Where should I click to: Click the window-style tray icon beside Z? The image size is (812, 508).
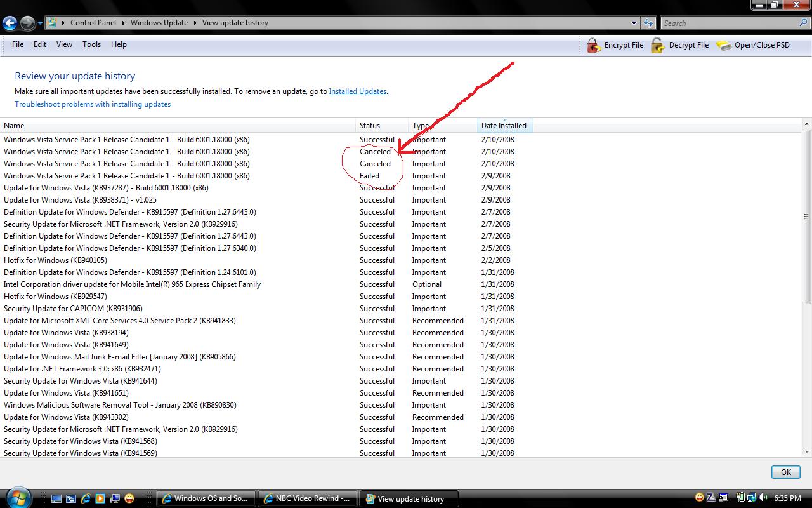[x=723, y=498]
